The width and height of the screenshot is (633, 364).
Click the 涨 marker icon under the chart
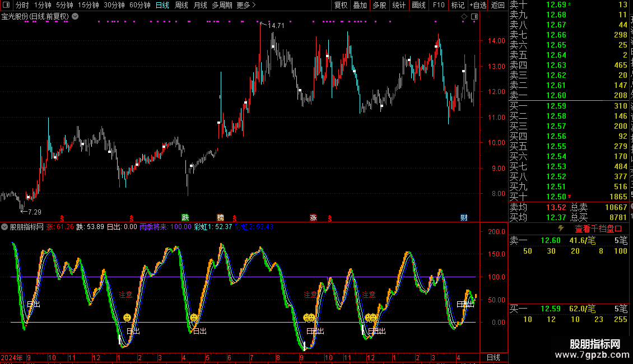[313, 217]
